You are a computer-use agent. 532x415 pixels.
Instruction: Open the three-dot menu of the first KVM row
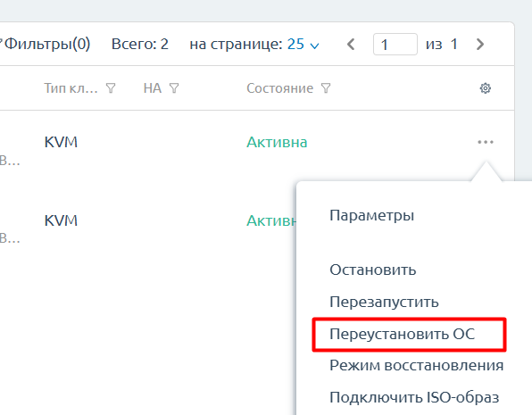point(486,142)
